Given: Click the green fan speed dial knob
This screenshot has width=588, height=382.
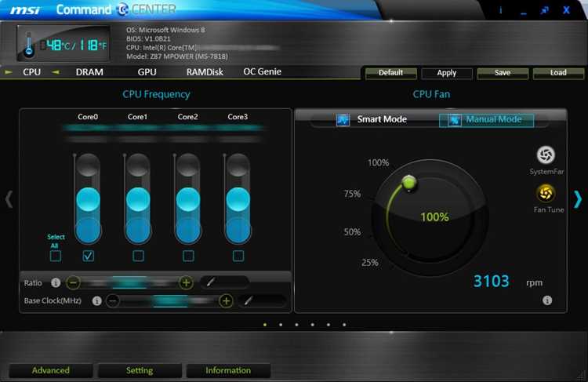Looking at the screenshot, I should point(408,183).
